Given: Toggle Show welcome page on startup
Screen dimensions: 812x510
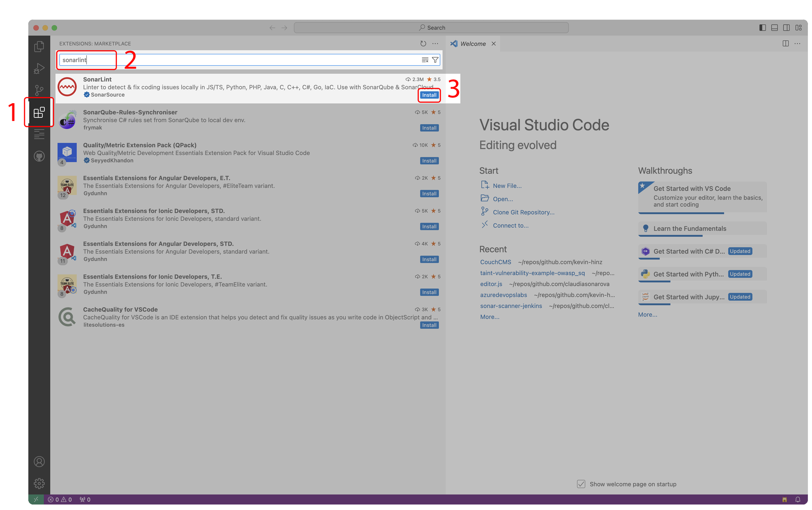Looking at the screenshot, I should click(x=581, y=484).
